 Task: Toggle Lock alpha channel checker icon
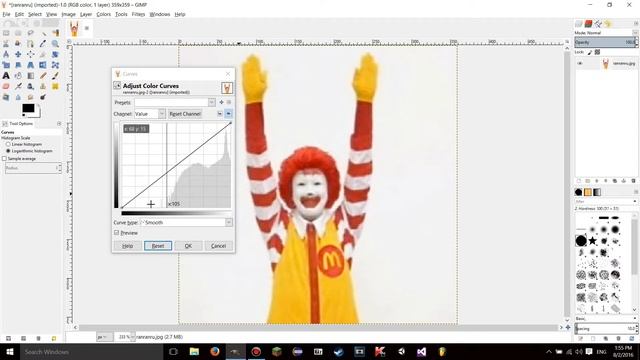(x=598, y=52)
